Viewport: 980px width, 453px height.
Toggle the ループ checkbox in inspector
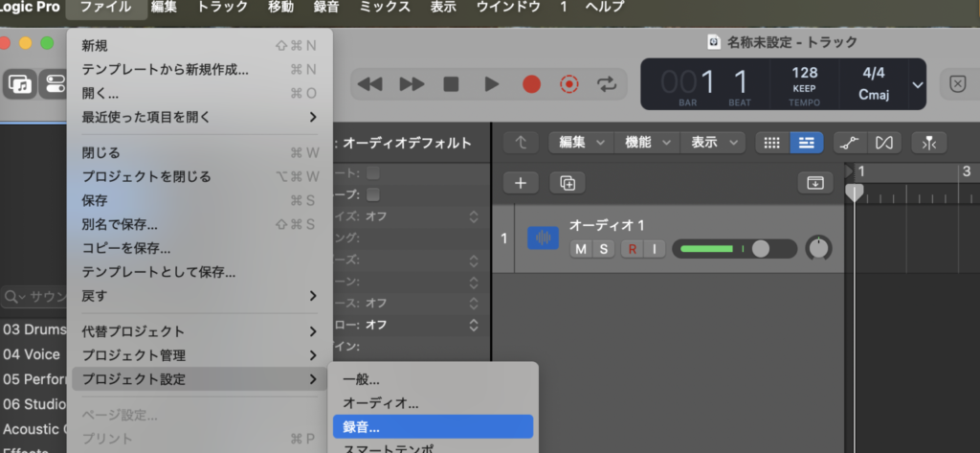[x=373, y=194]
